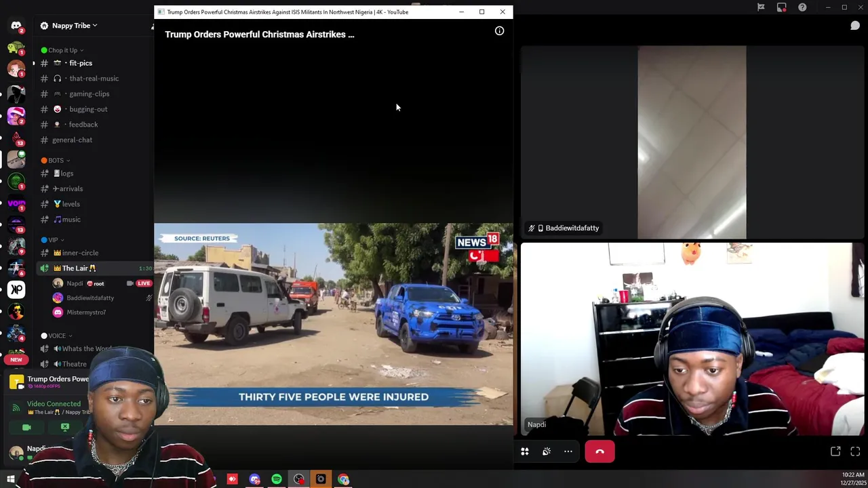
Task: Open Spotify from the taskbar
Action: (x=277, y=480)
